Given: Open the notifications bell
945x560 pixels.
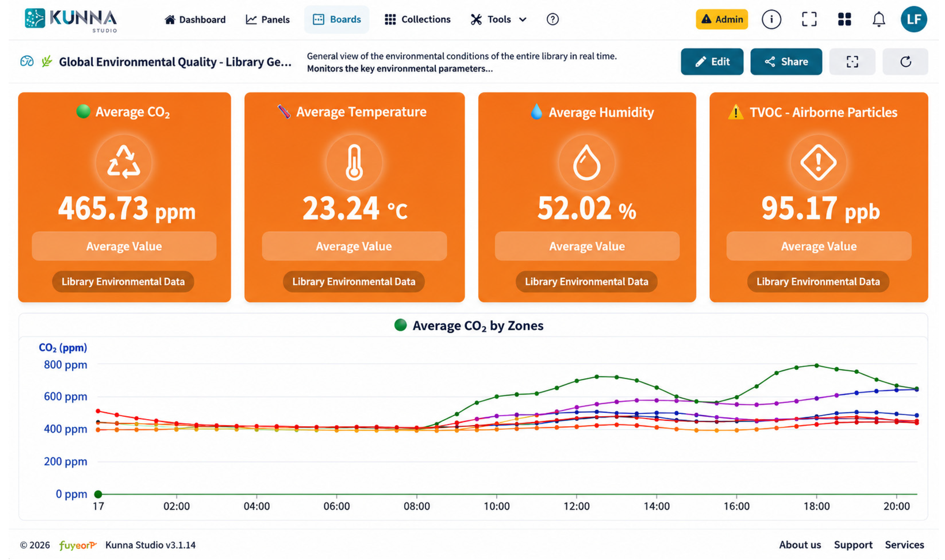Looking at the screenshot, I should (x=878, y=19).
